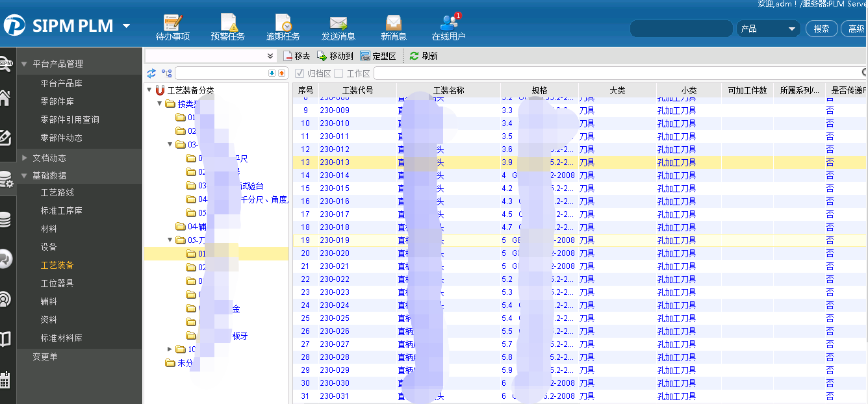Viewport: 868px width, 404px height.
Task: Click the 定型区 toolbar button
Action: pos(378,57)
